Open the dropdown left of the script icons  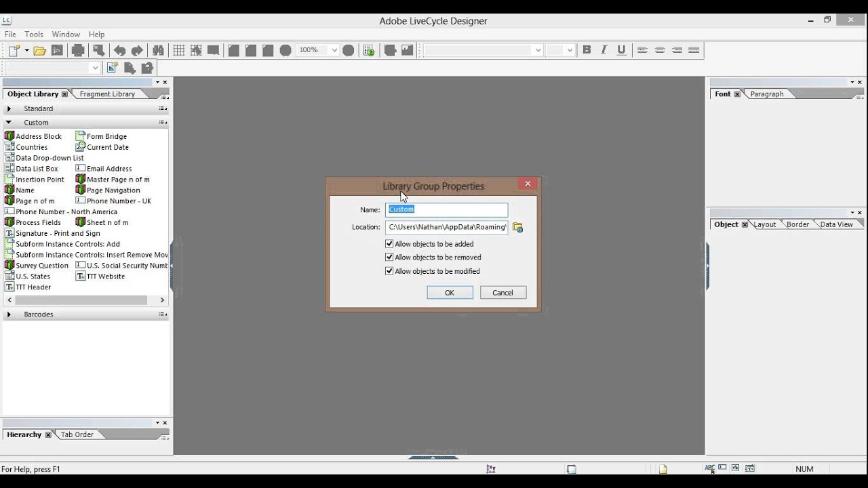pyautogui.click(x=95, y=68)
